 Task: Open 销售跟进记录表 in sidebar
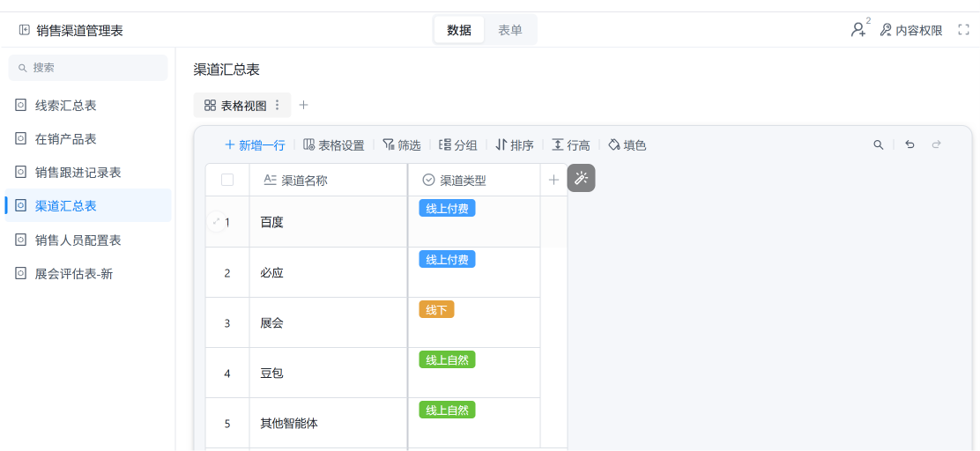pyautogui.click(x=88, y=173)
